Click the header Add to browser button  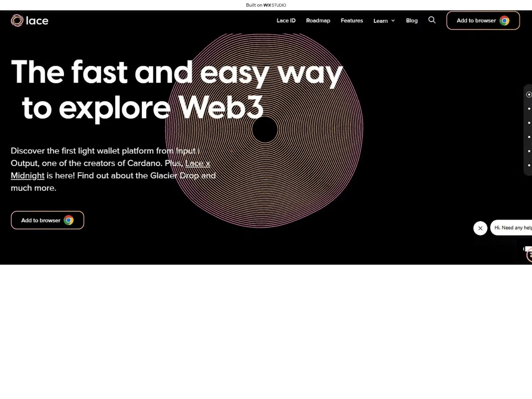483,21
